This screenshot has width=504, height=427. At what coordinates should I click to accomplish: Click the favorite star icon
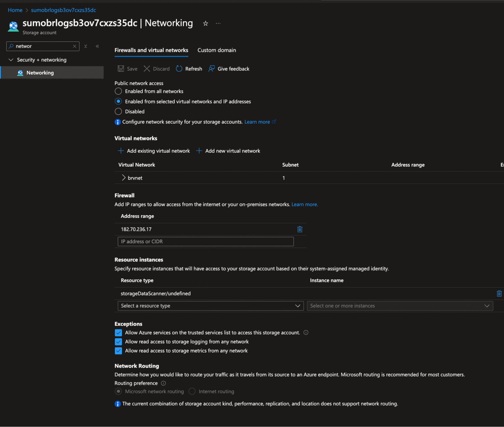(x=205, y=23)
